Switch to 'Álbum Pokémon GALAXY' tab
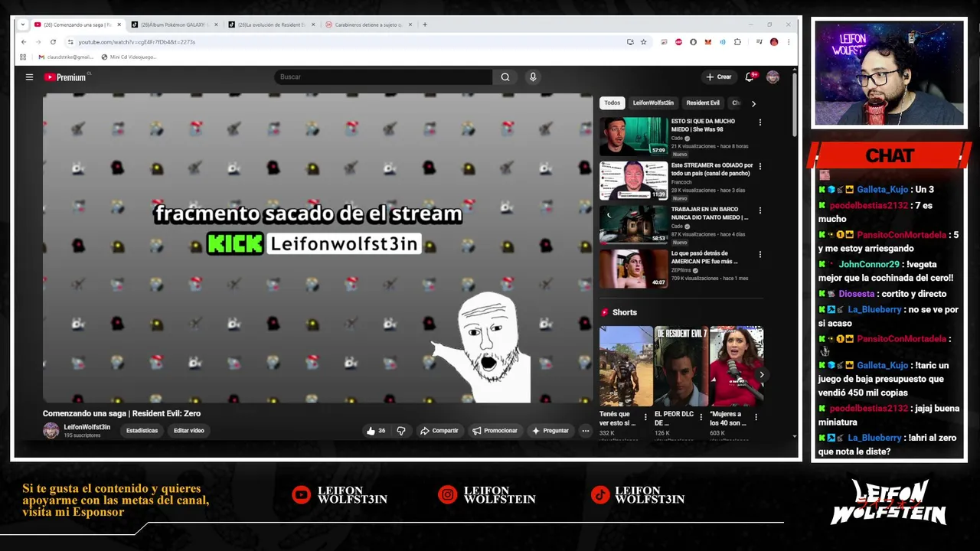 [x=175, y=24]
